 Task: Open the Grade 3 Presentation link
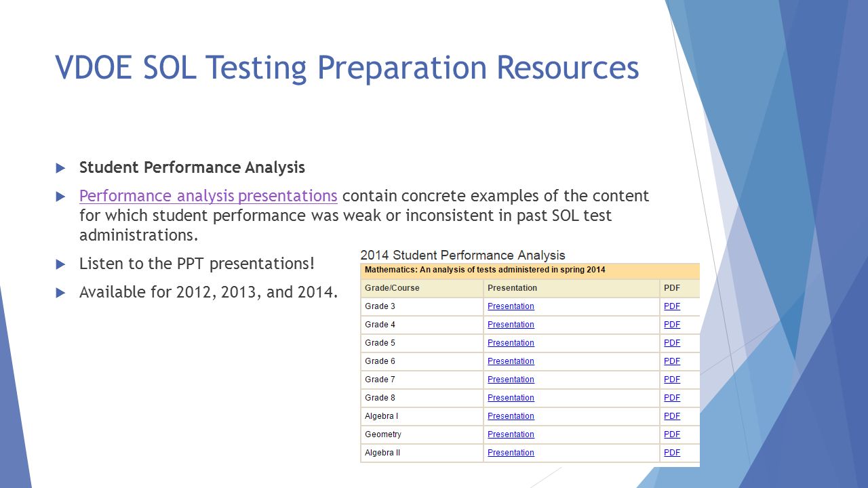(x=511, y=306)
